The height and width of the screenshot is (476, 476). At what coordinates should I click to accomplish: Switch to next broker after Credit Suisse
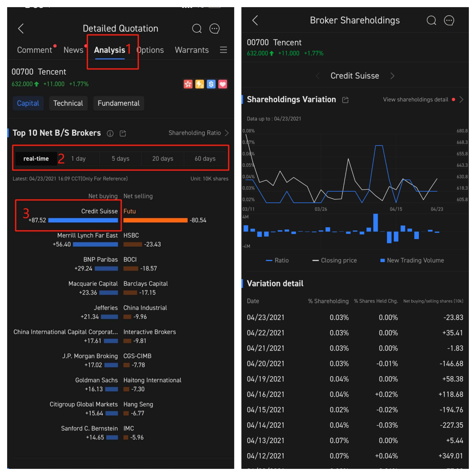[x=392, y=76]
